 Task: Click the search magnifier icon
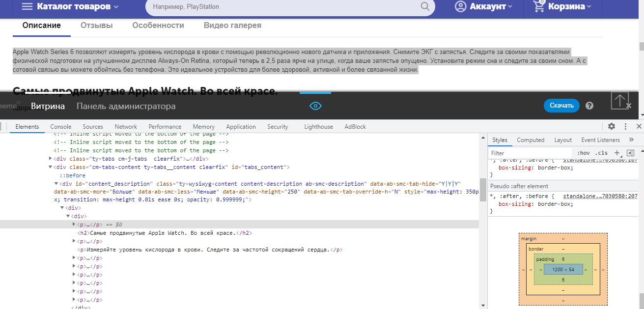click(425, 6)
